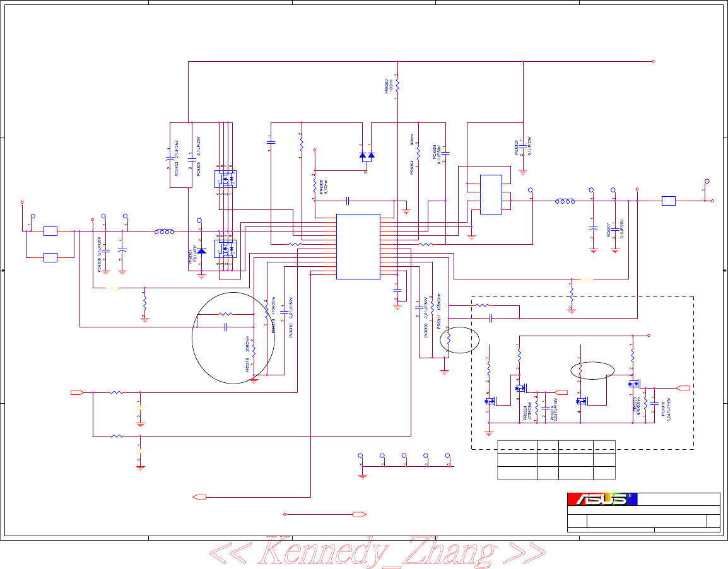Click the PC6303 capacitor symbol
Image resolution: width=728 pixels, height=569 pixels.
(523, 146)
